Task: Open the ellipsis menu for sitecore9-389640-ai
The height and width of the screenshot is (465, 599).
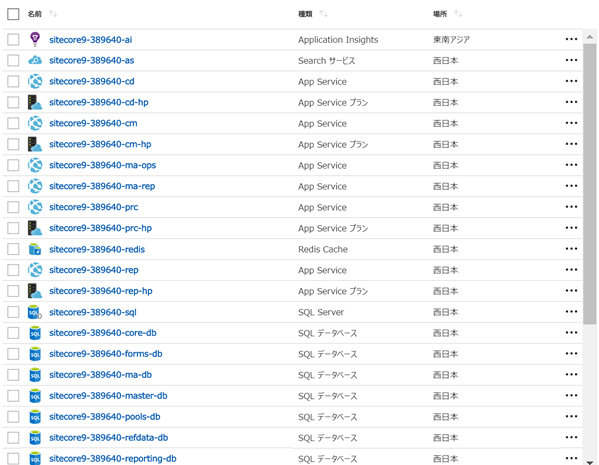Action: [571, 39]
